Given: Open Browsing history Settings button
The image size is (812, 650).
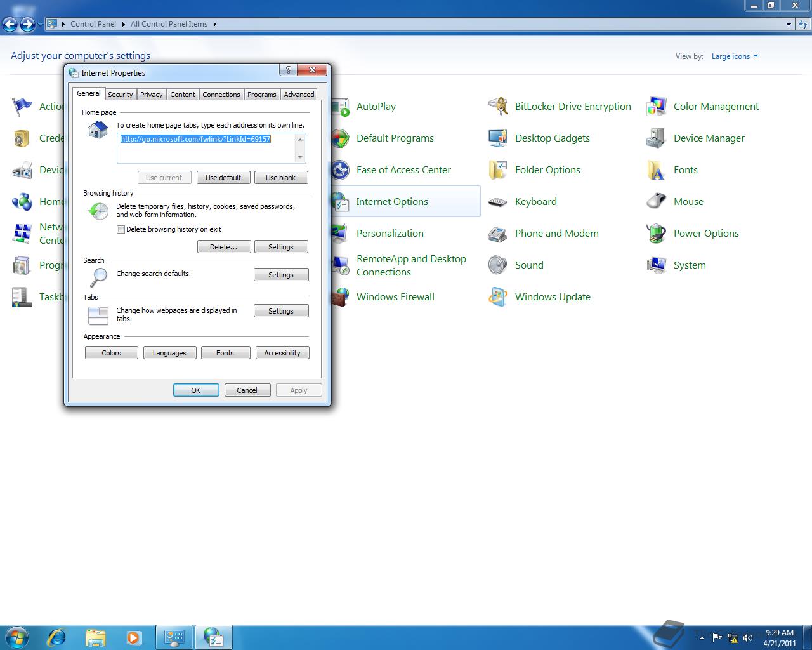Looking at the screenshot, I should (x=281, y=247).
